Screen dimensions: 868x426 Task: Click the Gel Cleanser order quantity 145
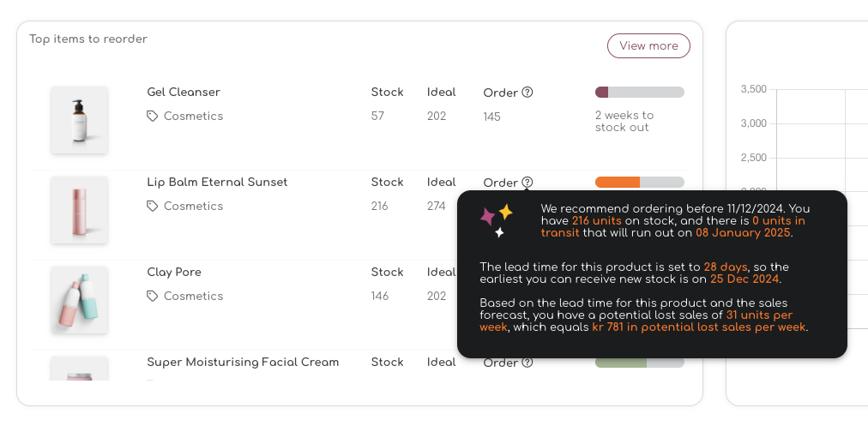(x=491, y=117)
